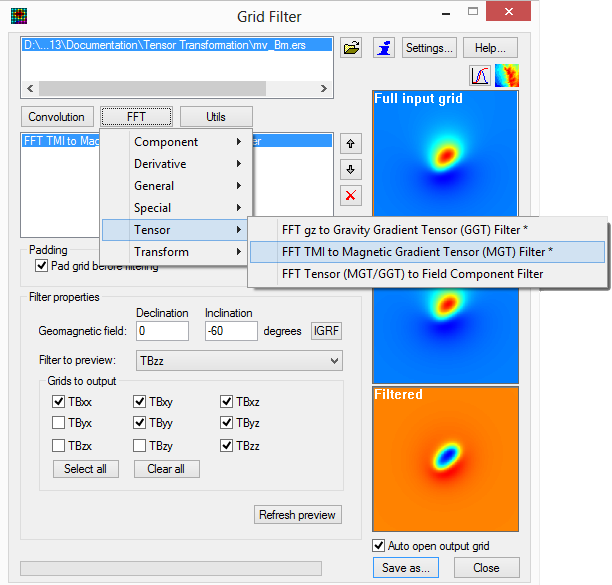
Task: Click the colour map image icon
Action: [507, 76]
